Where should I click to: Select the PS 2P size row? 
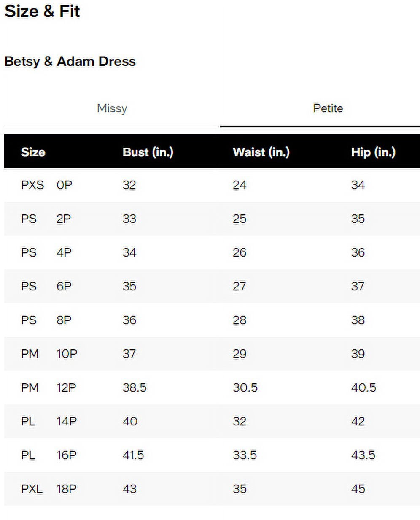point(212,219)
